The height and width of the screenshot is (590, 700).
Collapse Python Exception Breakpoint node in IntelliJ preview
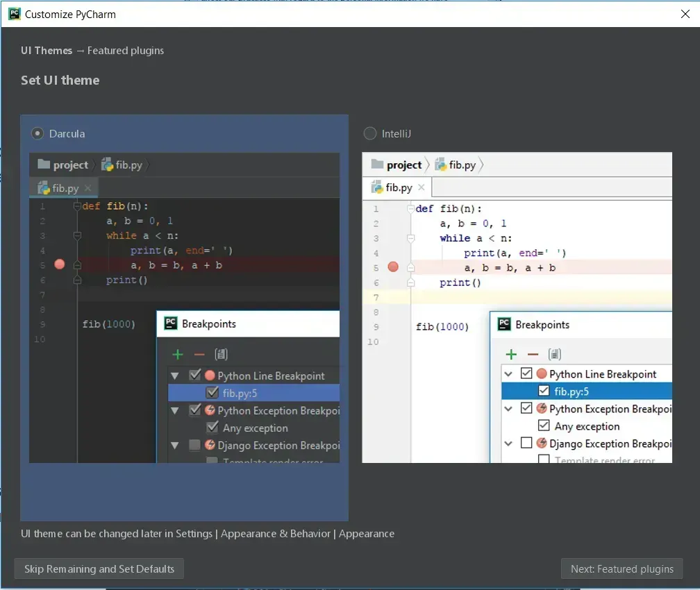tap(508, 409)
